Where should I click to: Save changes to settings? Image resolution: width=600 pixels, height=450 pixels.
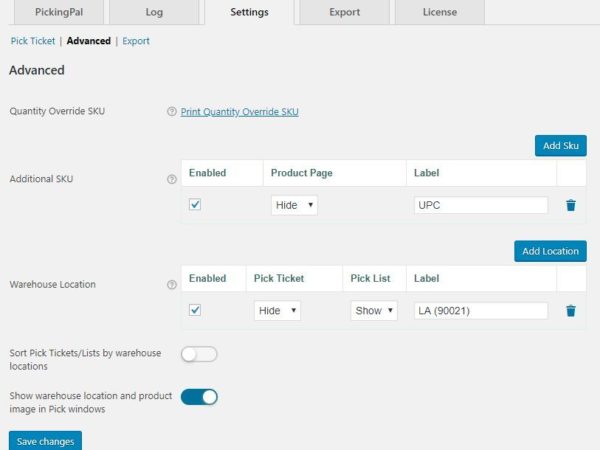(45, 441)
